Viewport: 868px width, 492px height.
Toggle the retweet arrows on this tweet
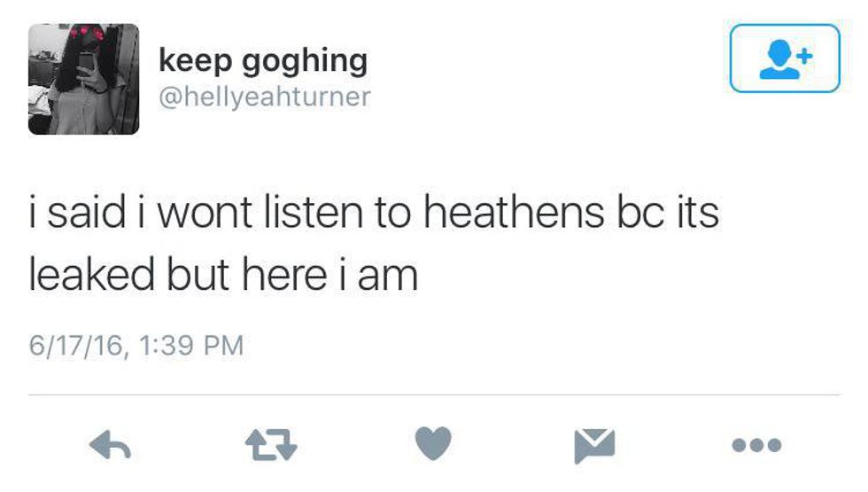click(271, 445)
